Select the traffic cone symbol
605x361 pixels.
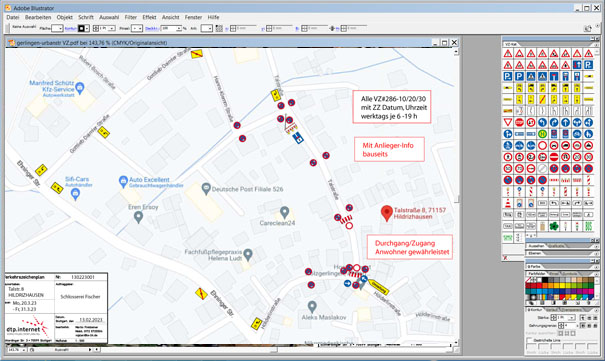508,203
